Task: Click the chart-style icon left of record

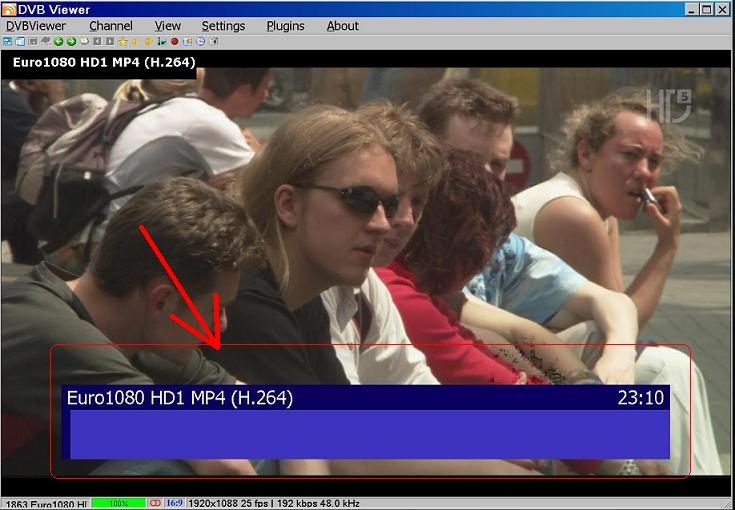Action: click(161, 42)
